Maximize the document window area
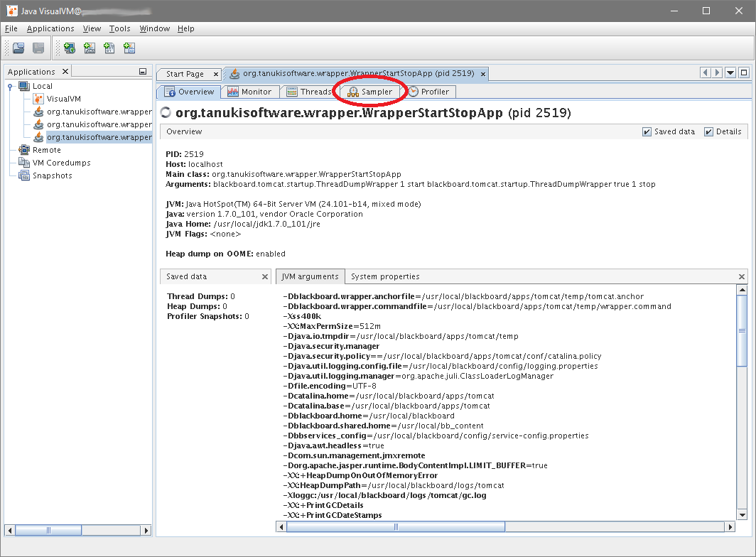This screenshot has height=557, width=756. [743, 72]
